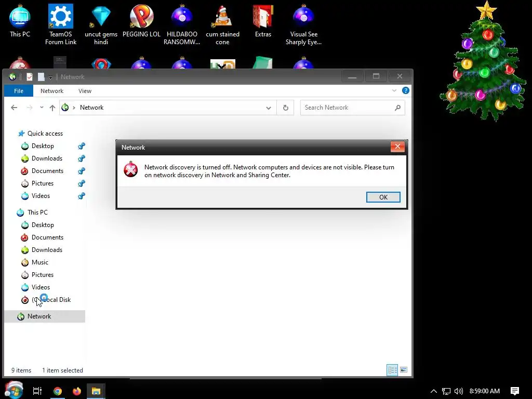Open This PC desktop icon
The height and width of the screenshot is (399, 532).
[x=20, y=21]
